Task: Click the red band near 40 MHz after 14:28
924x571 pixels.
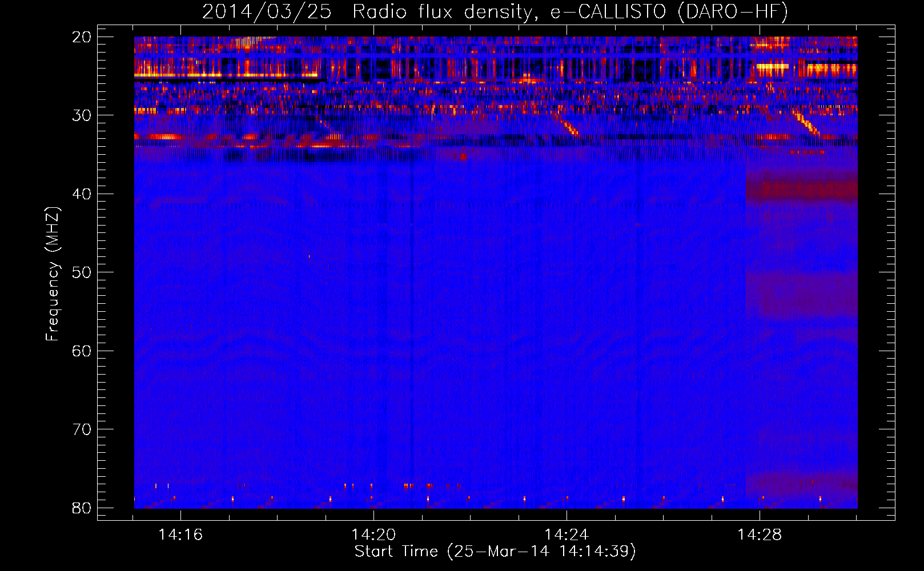Action: (801, 190)
